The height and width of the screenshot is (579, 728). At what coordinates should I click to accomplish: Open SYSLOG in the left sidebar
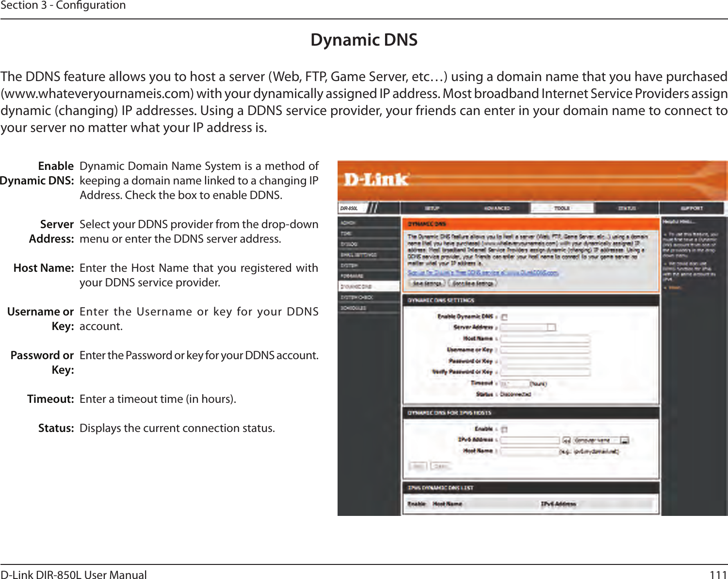369,244
